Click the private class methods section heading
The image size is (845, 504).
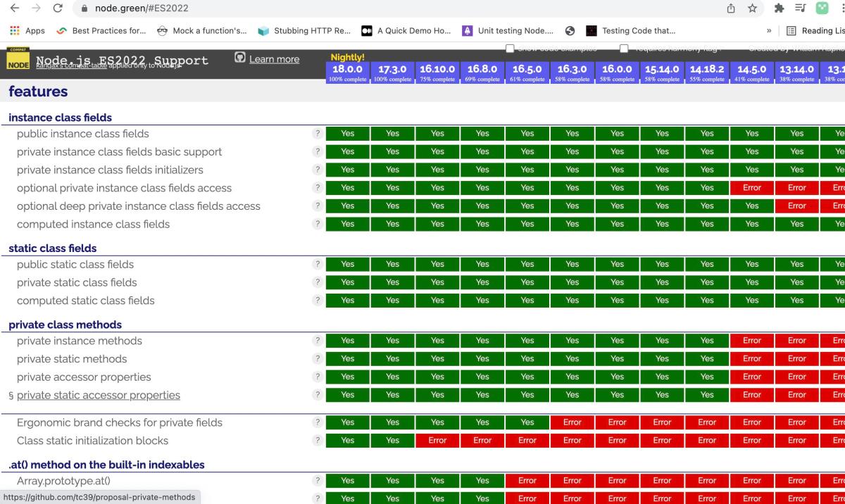(x=65, y=325)
